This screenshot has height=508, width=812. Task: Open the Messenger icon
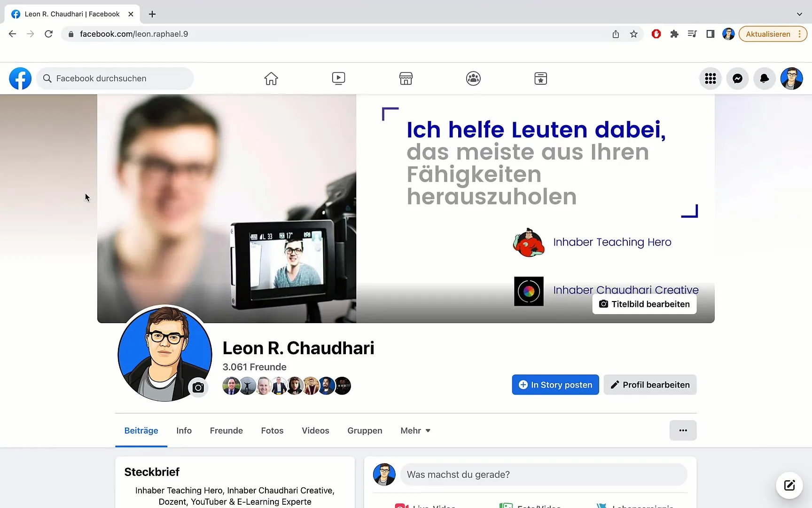point(738,79)
